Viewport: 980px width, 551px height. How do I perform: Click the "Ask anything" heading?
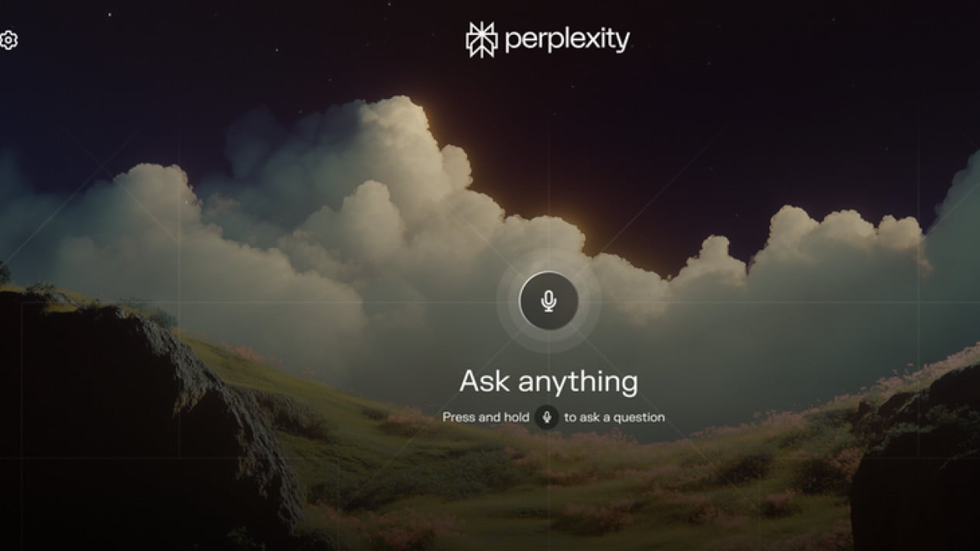click(x=548, y=381)
